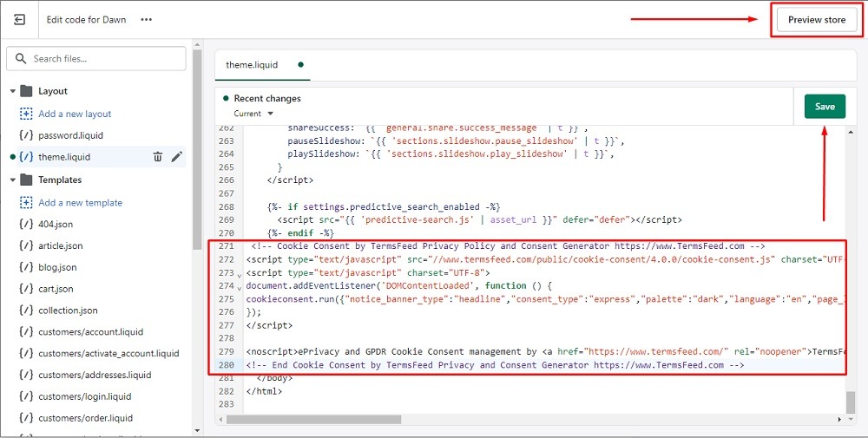This screenshot has width=868, height=438.
Task: Click the Add a new template plus icon
Action: click(x=26, y=203)
